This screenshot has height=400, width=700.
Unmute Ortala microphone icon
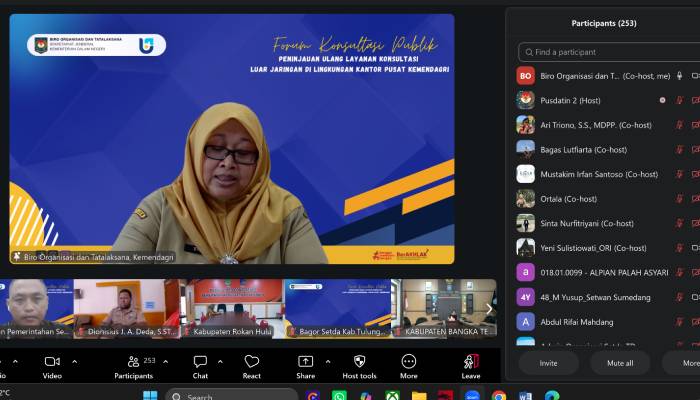coord(679,199)
